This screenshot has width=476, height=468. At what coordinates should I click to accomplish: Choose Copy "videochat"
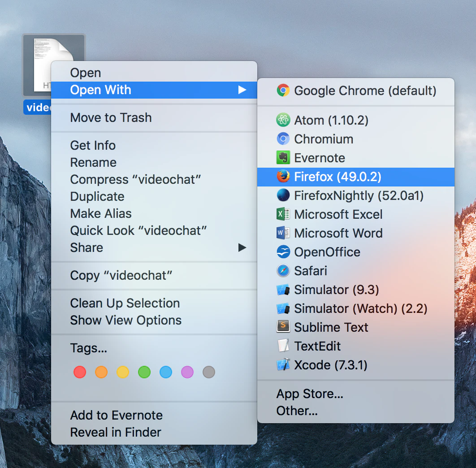[154, 275]
